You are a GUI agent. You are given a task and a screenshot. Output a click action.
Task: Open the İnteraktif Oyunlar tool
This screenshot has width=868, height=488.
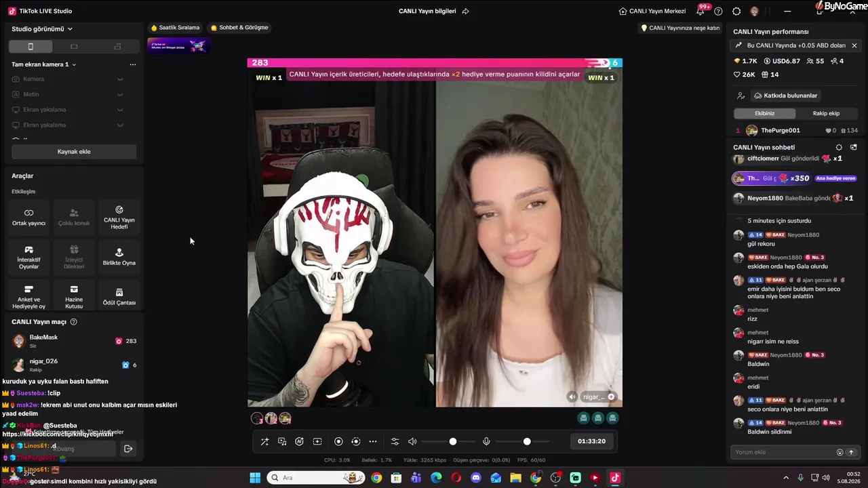[28, 257]
